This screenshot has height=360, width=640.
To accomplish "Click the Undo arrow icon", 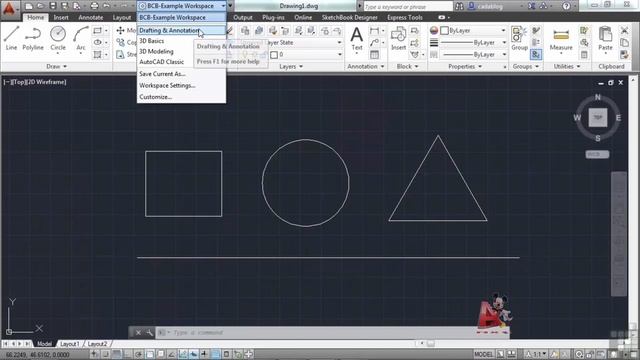I will click(107, 6).
